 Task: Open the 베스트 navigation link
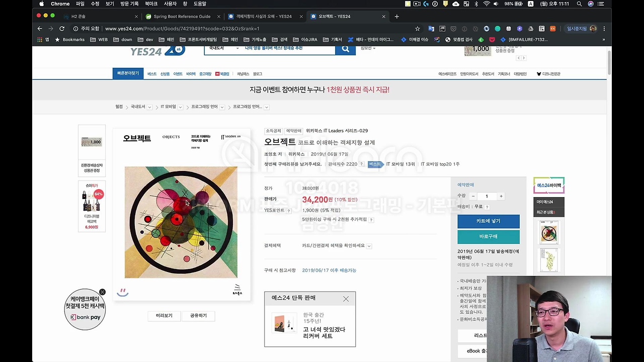click(152, 74)
